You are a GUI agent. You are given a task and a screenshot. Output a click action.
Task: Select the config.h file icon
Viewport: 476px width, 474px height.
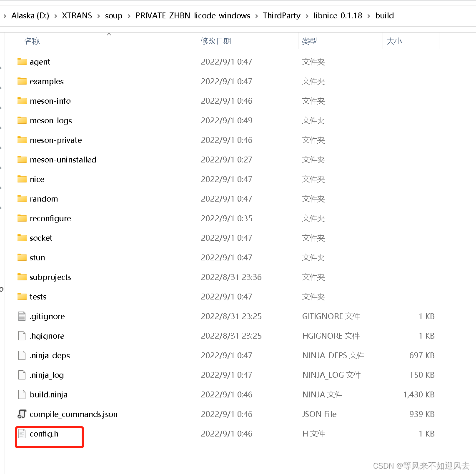[x=22, y=434]
